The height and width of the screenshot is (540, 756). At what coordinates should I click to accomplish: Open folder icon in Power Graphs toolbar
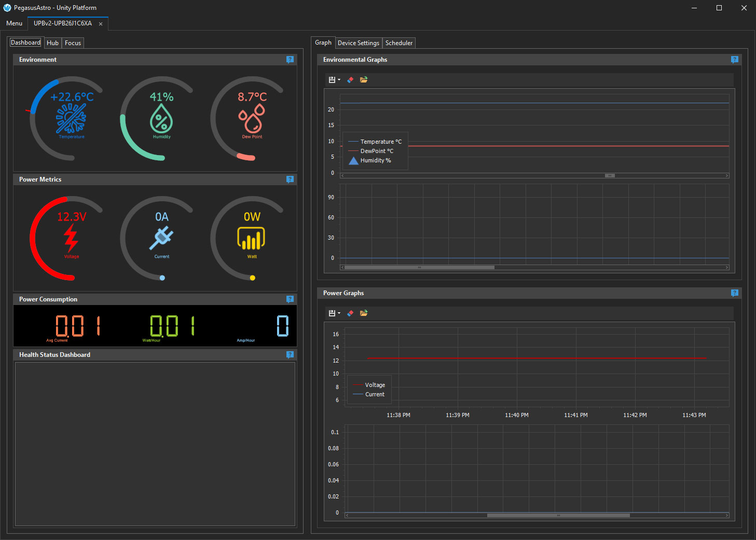(364, 313)
